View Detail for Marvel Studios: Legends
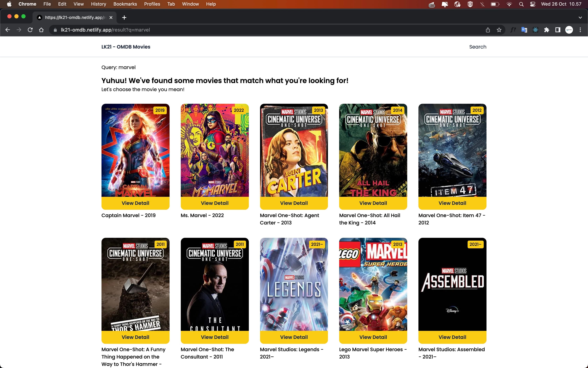 click(x=294, y=337)
